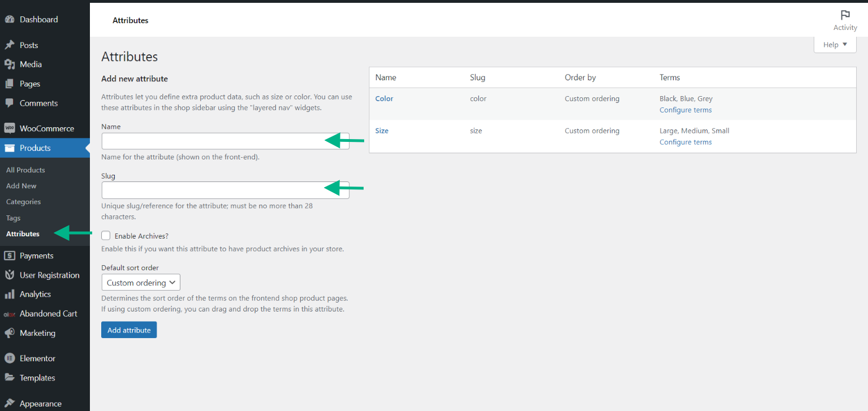
Task: Open the Categories submenu
Action: pyautogui.click(x=23, y=201)
